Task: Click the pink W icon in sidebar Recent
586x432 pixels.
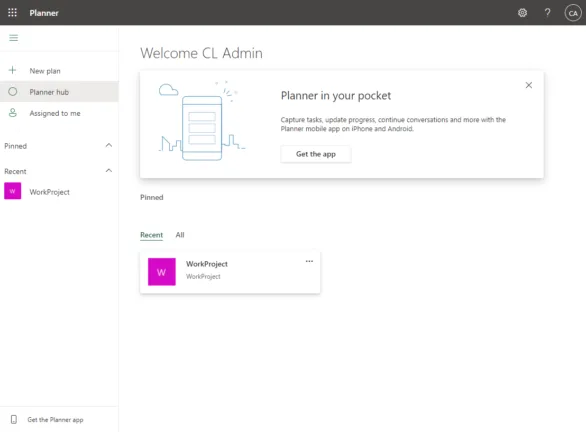Action: [x=12, y=191]
